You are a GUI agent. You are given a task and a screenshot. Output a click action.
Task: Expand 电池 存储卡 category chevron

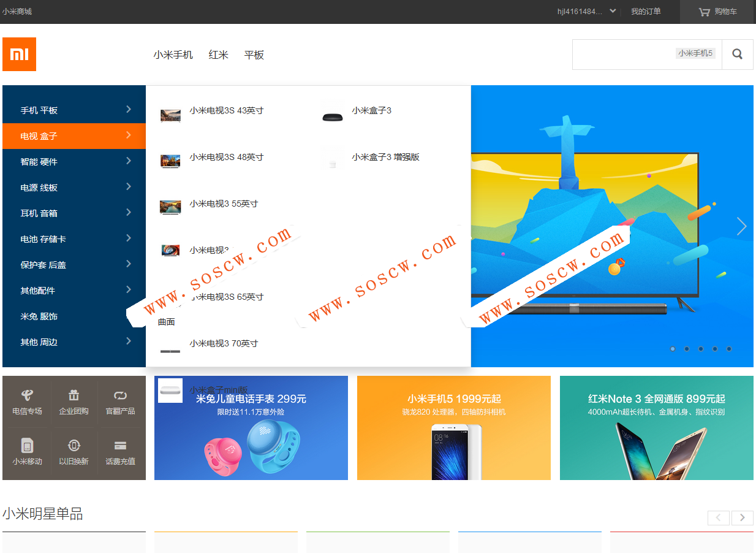click(x=129, y=238)
